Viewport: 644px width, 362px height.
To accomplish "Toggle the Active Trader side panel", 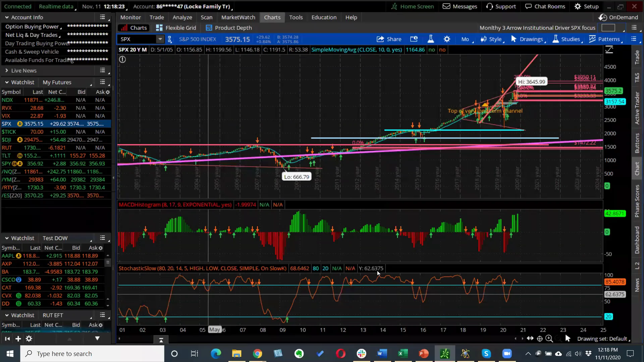I will [x=637, y=108].
